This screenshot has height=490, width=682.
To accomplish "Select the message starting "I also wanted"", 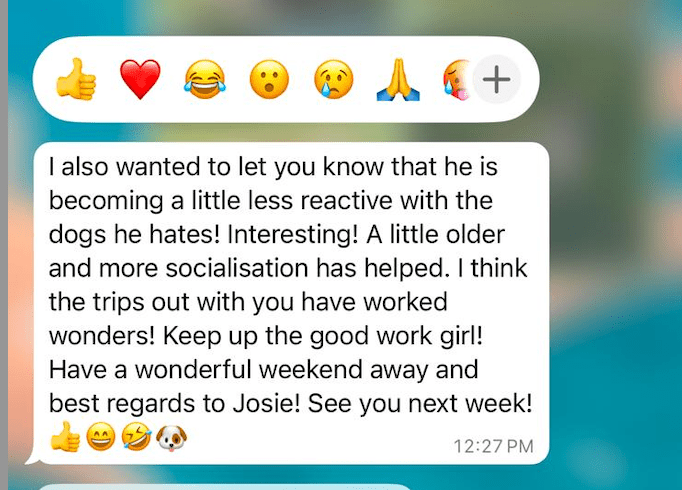I will 291,303.
